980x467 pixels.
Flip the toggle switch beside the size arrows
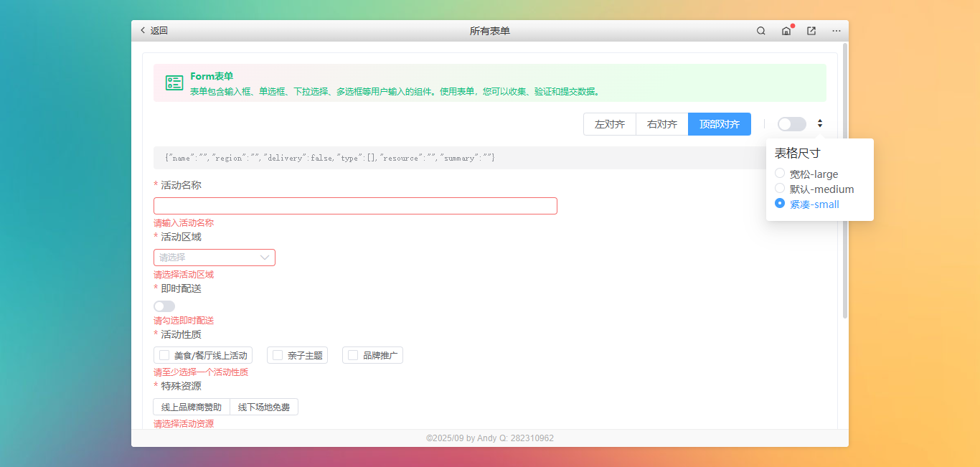coord(791,123)
